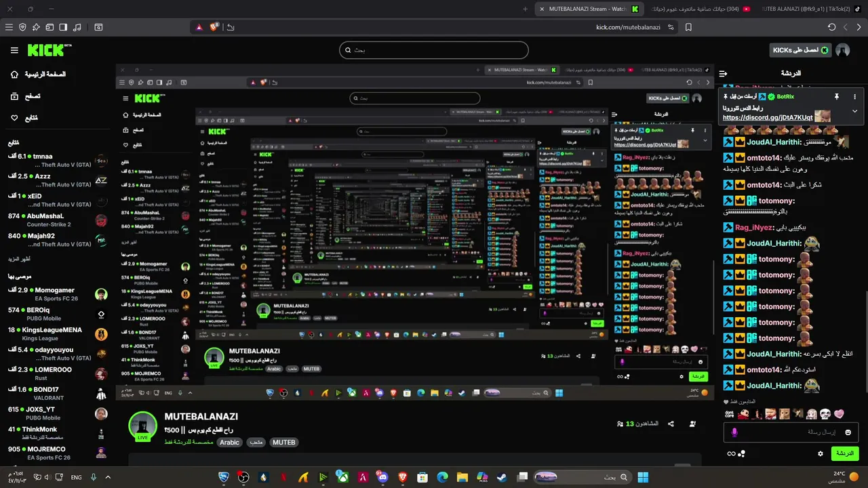Switch to the TikTok browser tab
Viewport: 868px width, 488px height.
[x=810, y=9]
